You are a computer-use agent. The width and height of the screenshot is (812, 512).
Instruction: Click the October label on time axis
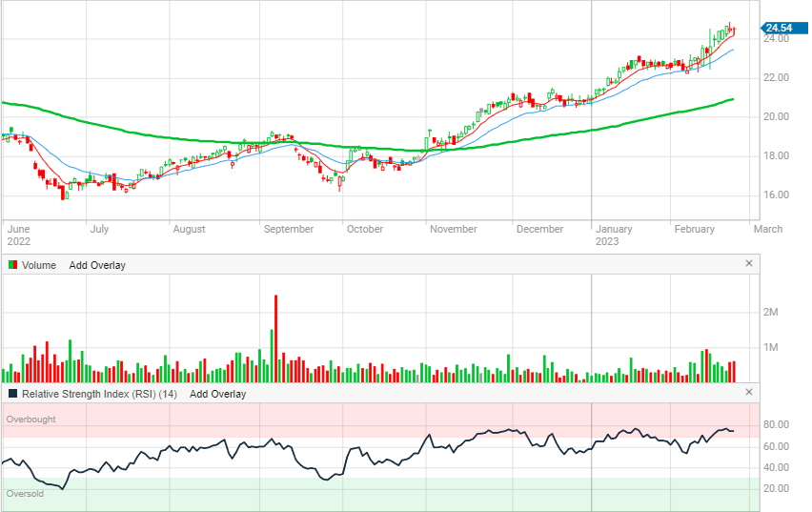[x=364, y=229]
